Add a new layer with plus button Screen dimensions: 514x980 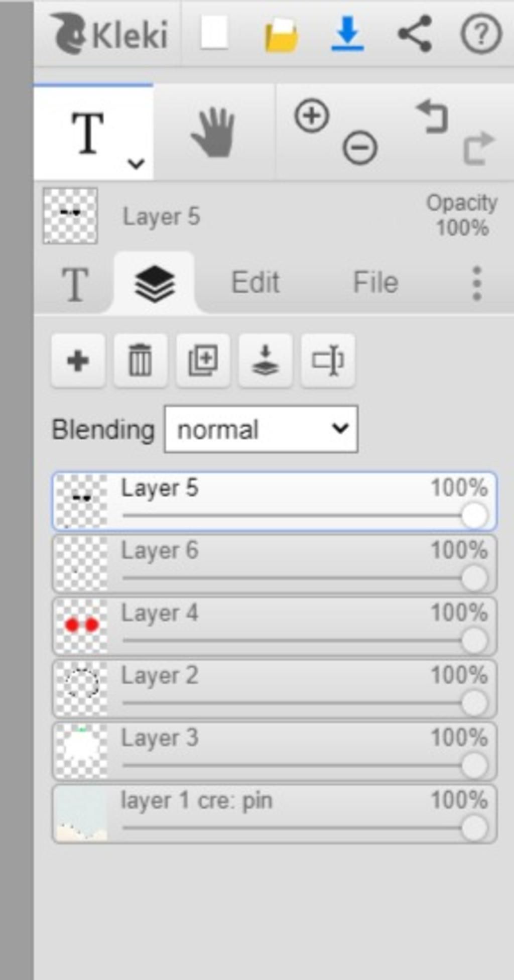(x=78, y=360)
